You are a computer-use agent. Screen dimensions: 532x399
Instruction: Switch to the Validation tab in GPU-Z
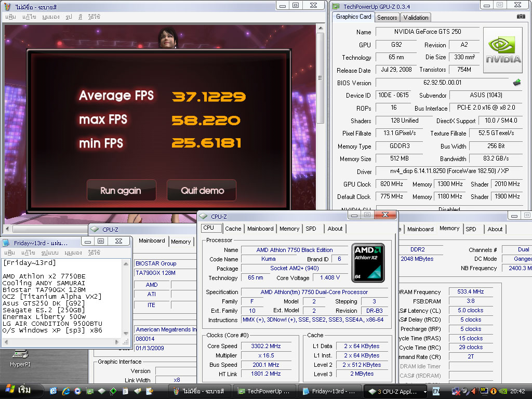point(416,18)
